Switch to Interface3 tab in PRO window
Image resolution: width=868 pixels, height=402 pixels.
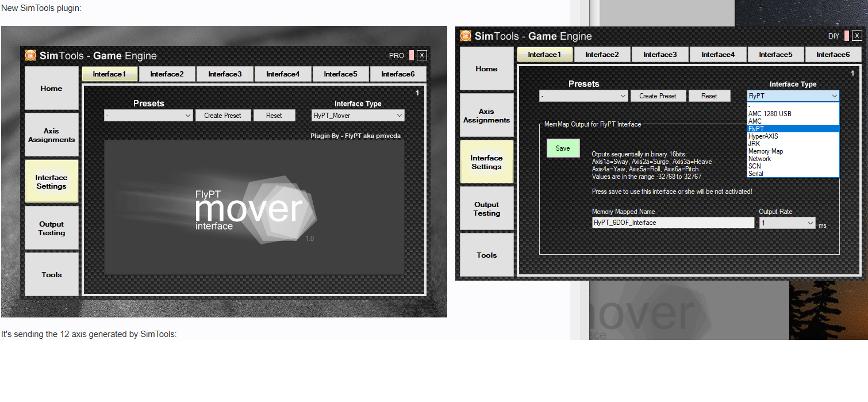pos(225,74)
